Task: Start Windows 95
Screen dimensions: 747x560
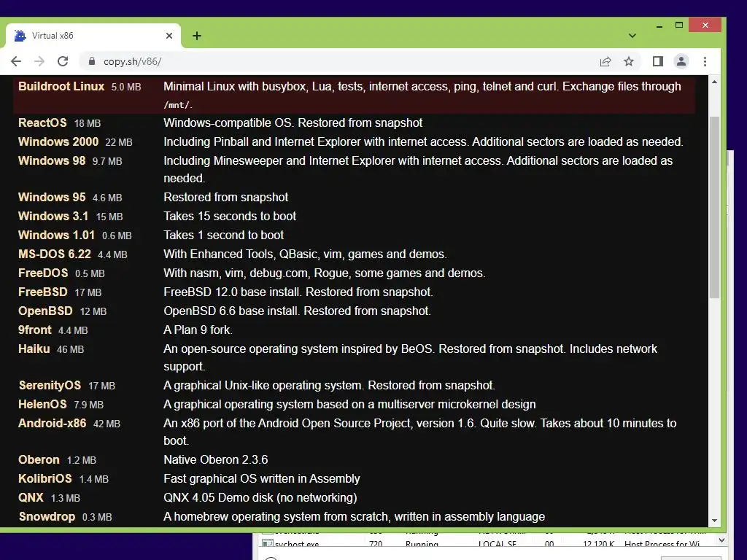Action: click(x=52, y=197)
